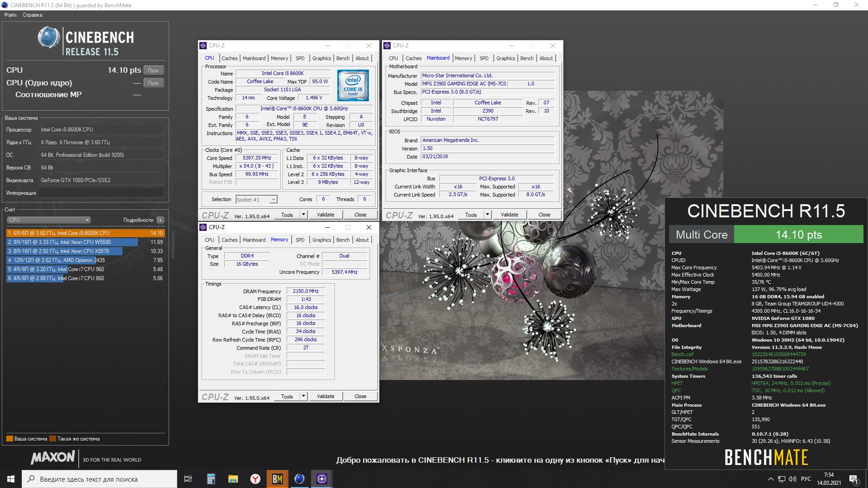Click Информация input field
The width and height of the screenshot is (868, 488).
click(101, 193)
